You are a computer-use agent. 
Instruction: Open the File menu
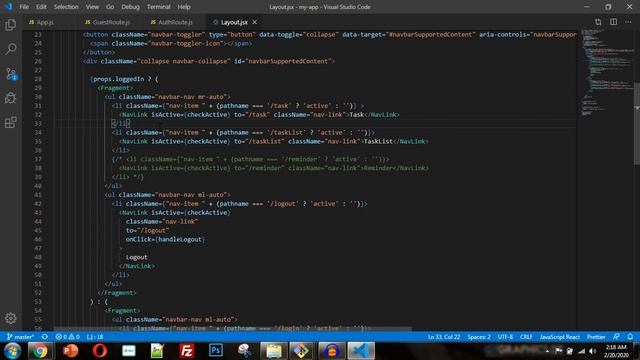click(24, 7)
